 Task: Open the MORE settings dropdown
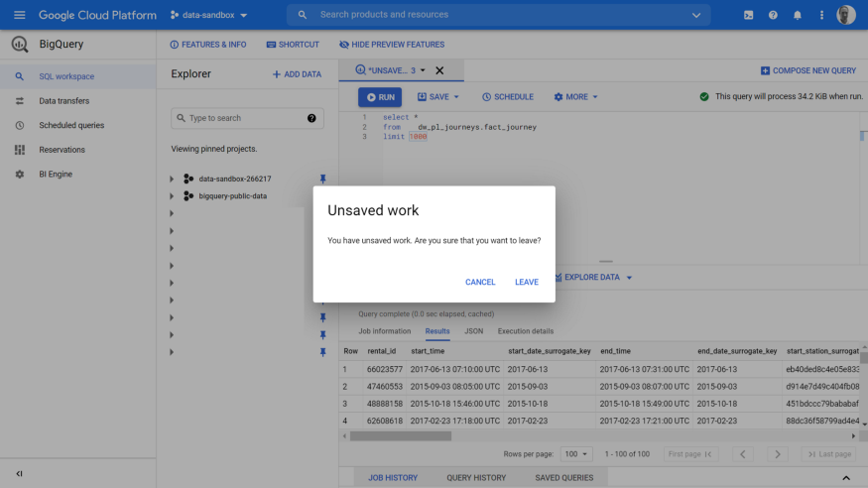575,97
